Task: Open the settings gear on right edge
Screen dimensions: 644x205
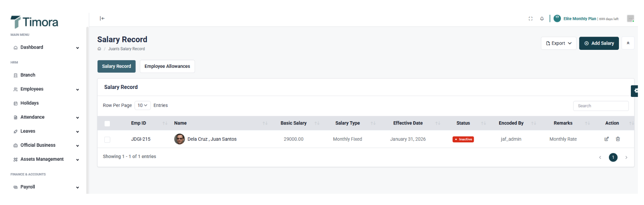Action: (635, 91)
